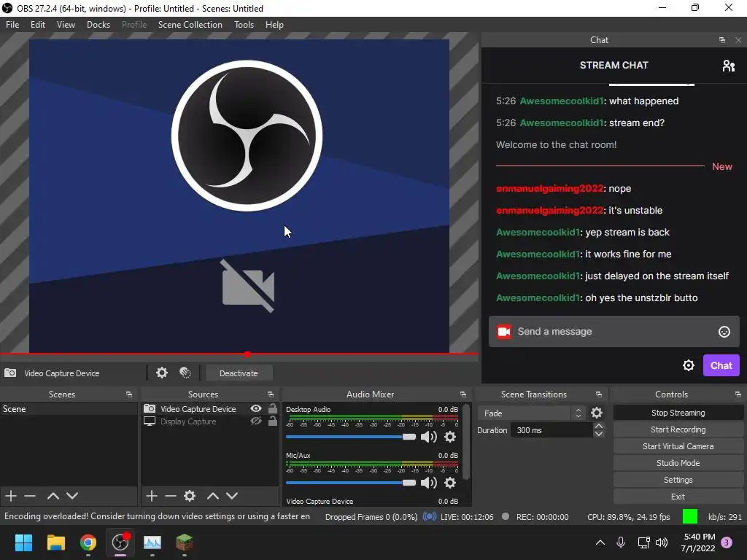The image size is (747, 560).
Task: Open Windows Start menu
Action: coord(23,542)
